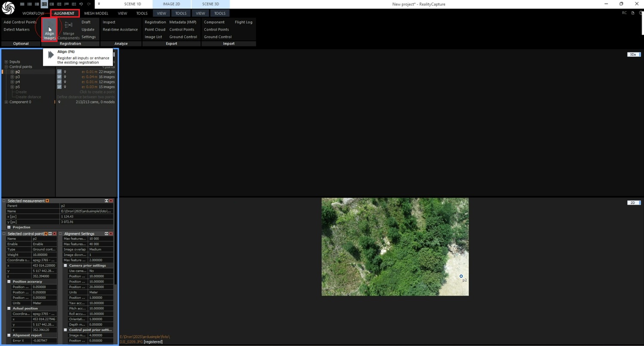Screen dimensions: 644x346
Task: Uncheck the p2 control point checkbox
Action: coord(59,72)
